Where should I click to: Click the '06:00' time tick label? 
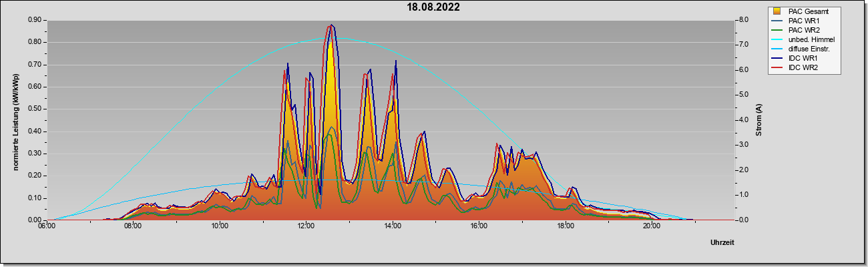(47, 227)
